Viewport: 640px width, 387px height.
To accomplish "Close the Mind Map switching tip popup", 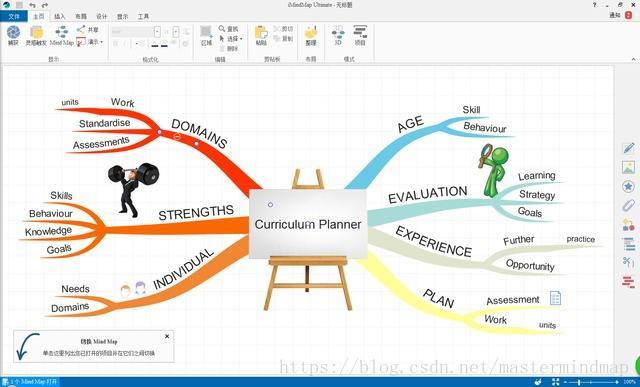I will [167, 336].
